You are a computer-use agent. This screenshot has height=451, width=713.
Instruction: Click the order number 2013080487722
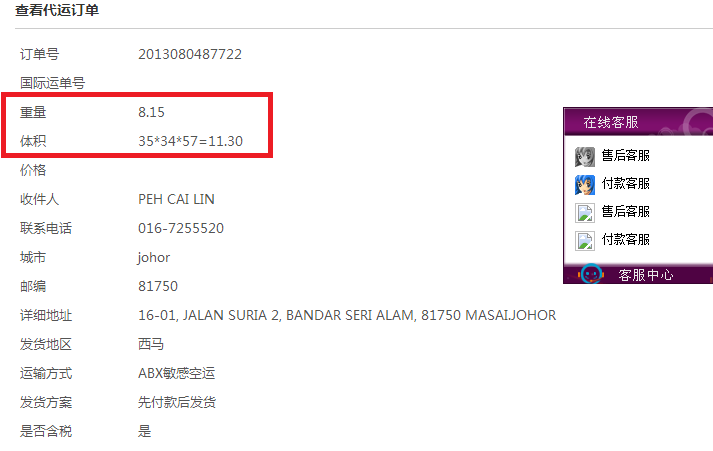pyautogui.click(x=190, y=54)
